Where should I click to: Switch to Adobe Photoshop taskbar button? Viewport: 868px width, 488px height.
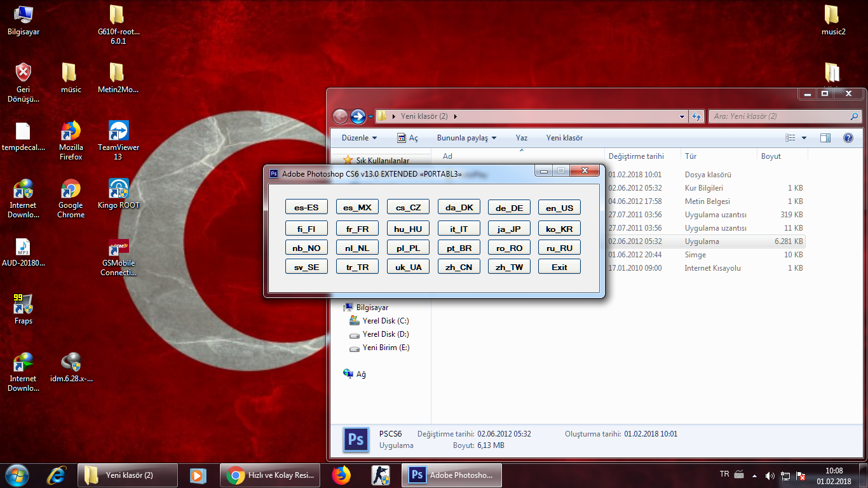click(451, 475)
